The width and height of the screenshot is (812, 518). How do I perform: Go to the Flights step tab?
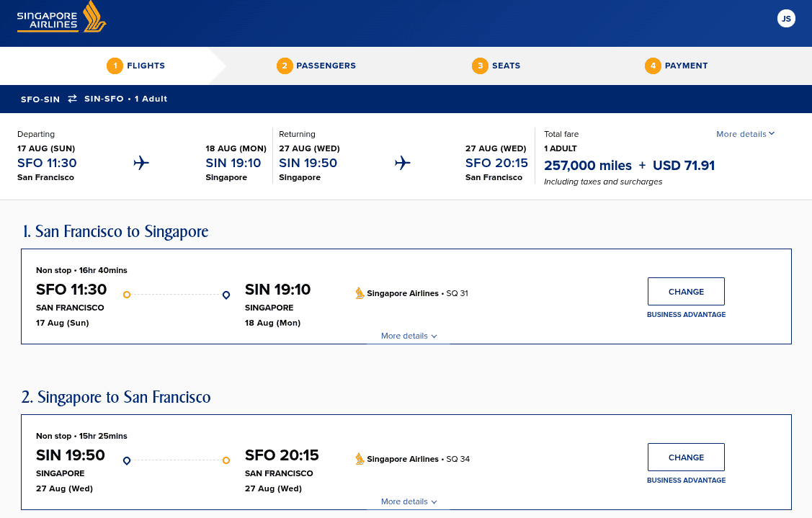point(135,66)
